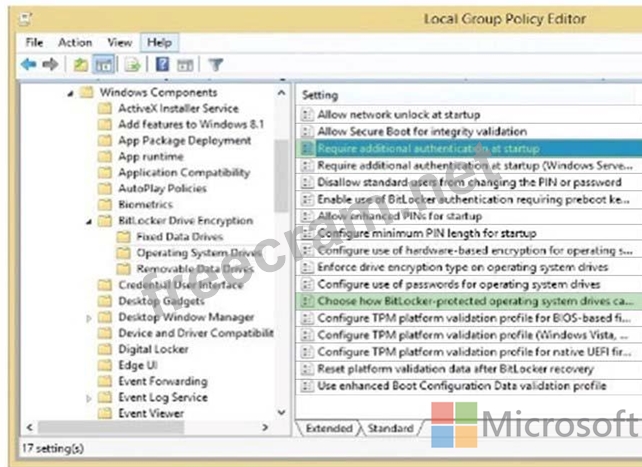The width and height of the screenshot is (642, 467).
Task: Click tree scrollbar down arrow
Action: [282, 412]
